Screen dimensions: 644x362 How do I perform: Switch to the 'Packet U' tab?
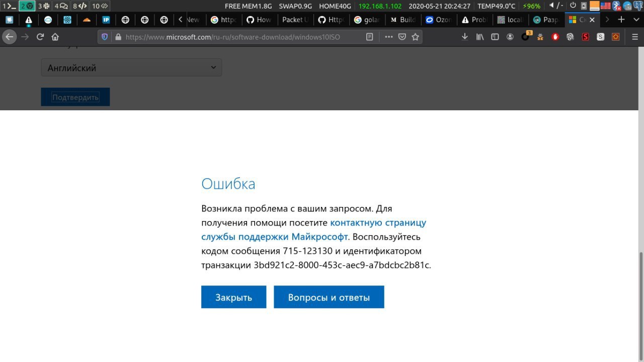[x=296, y=20]
